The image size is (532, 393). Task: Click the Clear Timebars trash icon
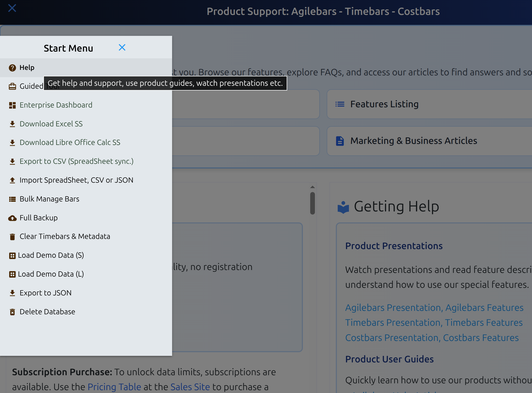pos(12,237)
